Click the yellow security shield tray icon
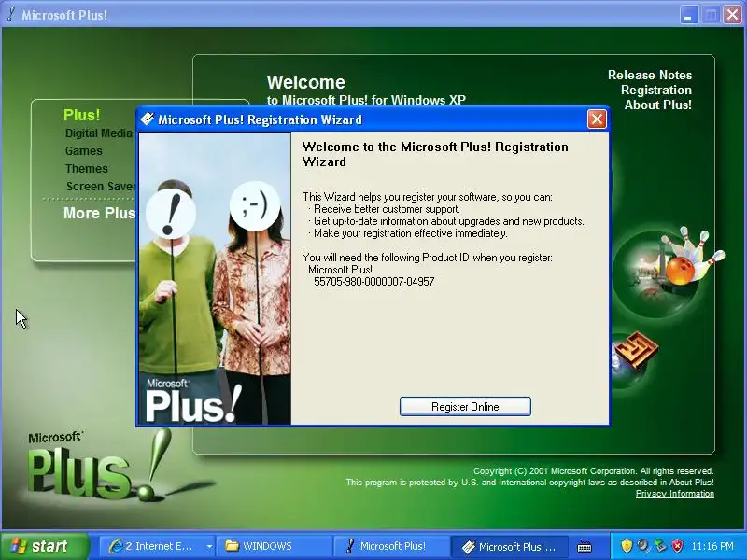The width and height of the screenshot is (747, 560). 627,546
